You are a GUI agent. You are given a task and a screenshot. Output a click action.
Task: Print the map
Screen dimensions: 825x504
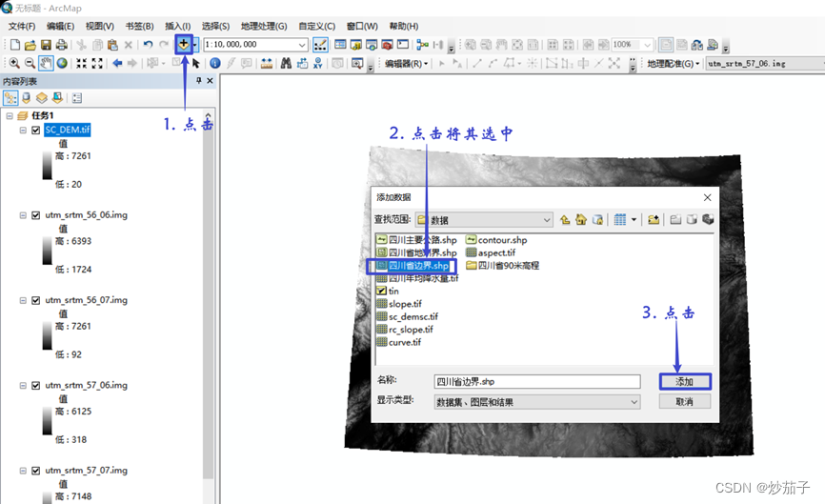click(62, 45)
